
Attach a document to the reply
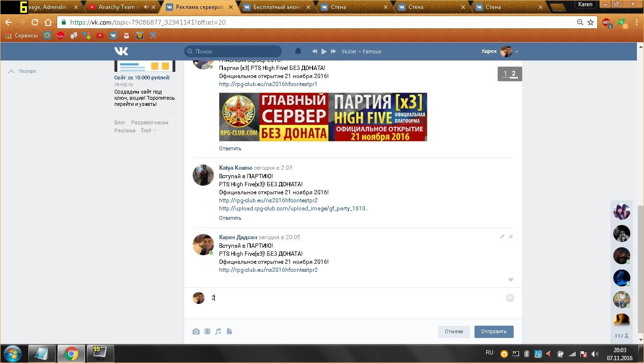(x=229, y=331)
